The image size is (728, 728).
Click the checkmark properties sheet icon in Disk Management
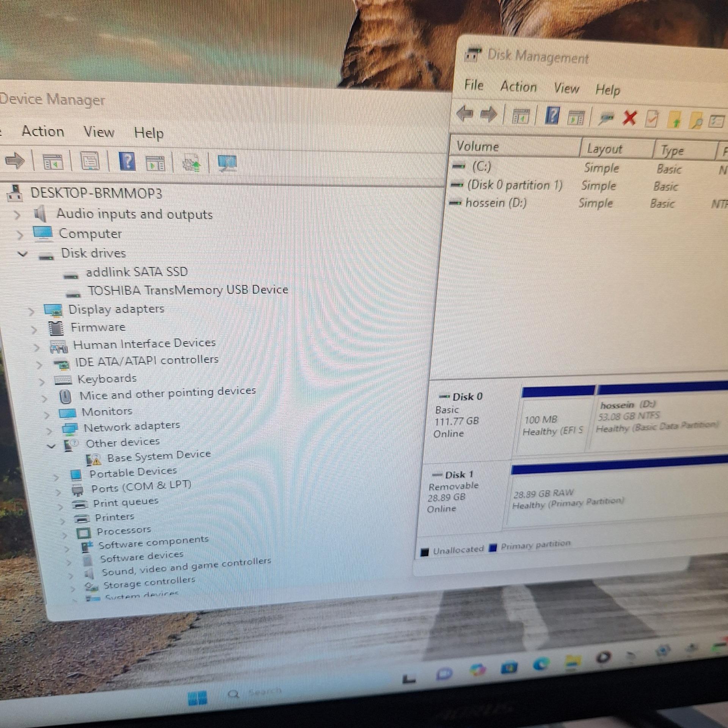(x=652, y=119)
